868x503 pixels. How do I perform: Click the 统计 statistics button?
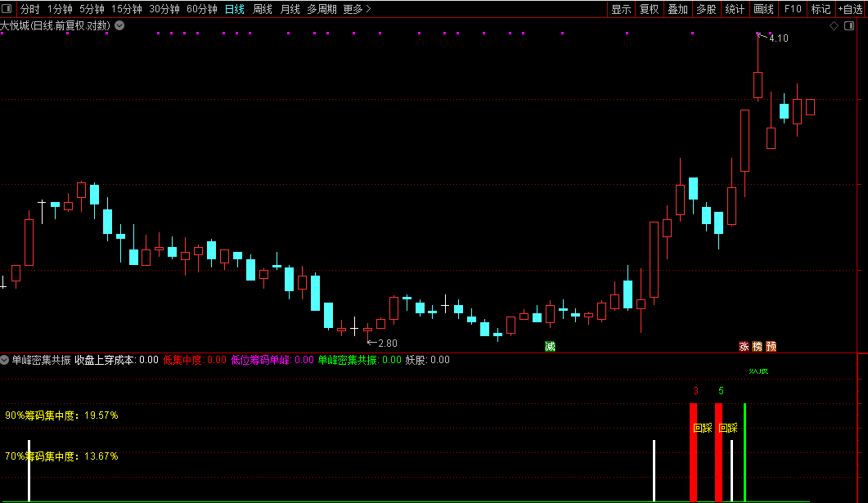[x=735, y=10]
